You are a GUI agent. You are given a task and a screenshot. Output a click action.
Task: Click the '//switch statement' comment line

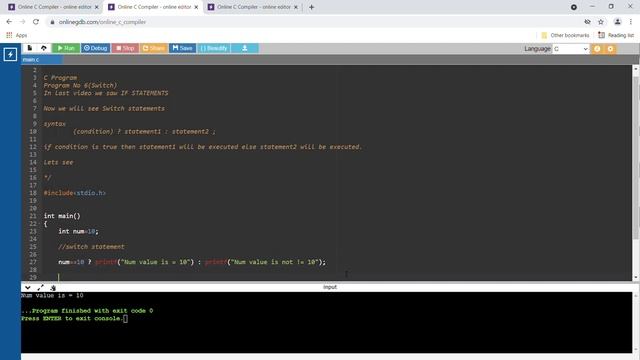pyautogui.click(x=91, y=247)
